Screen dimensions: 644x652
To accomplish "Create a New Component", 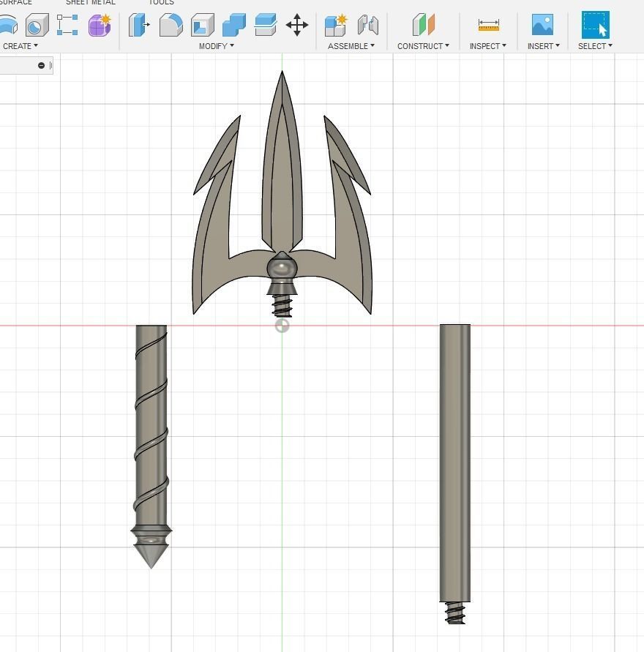I will tap(336, 25).
